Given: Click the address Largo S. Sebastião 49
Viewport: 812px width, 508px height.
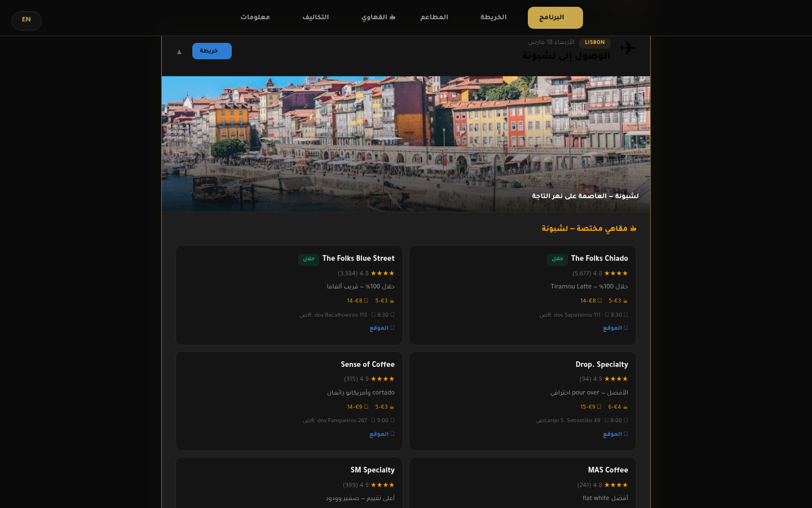Looking at the screenshot, I should [x=572, y=421].
